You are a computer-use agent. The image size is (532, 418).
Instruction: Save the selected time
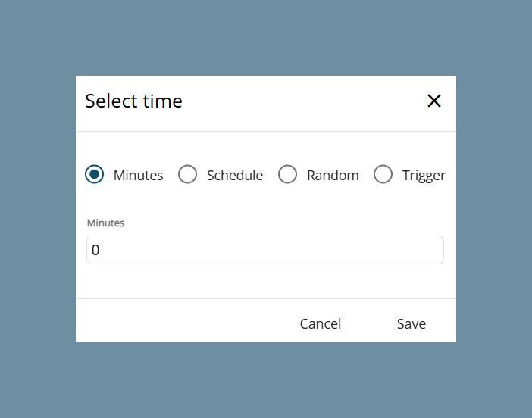412,324
